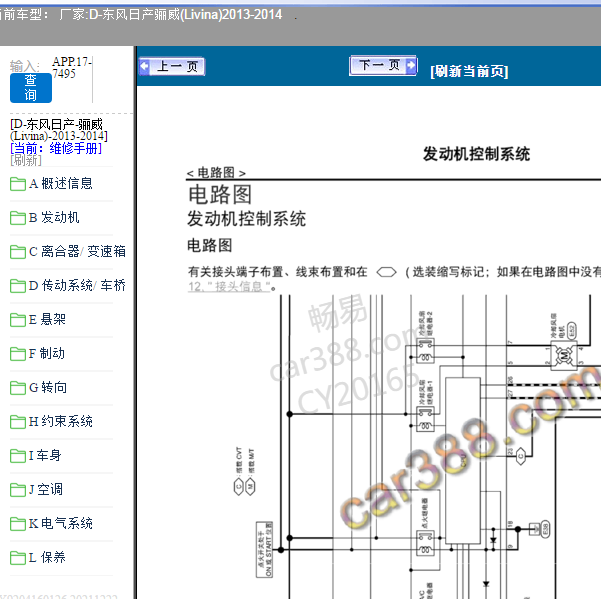Select the H 约束系统 category
The width and height of the screenshot is (601, 599).
tap(61, 422)
